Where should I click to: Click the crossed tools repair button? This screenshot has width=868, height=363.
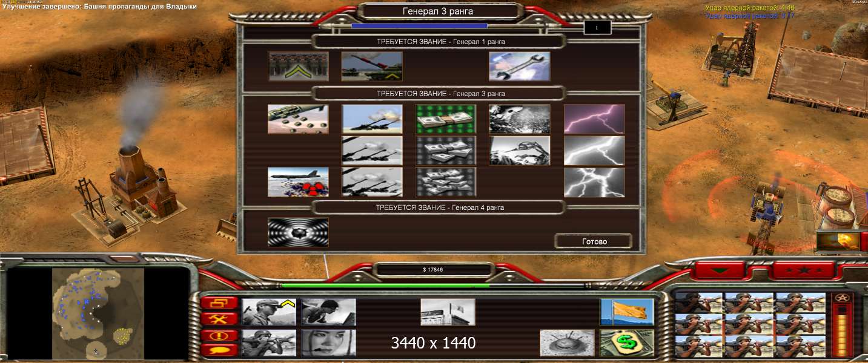(x=219, y=319)
